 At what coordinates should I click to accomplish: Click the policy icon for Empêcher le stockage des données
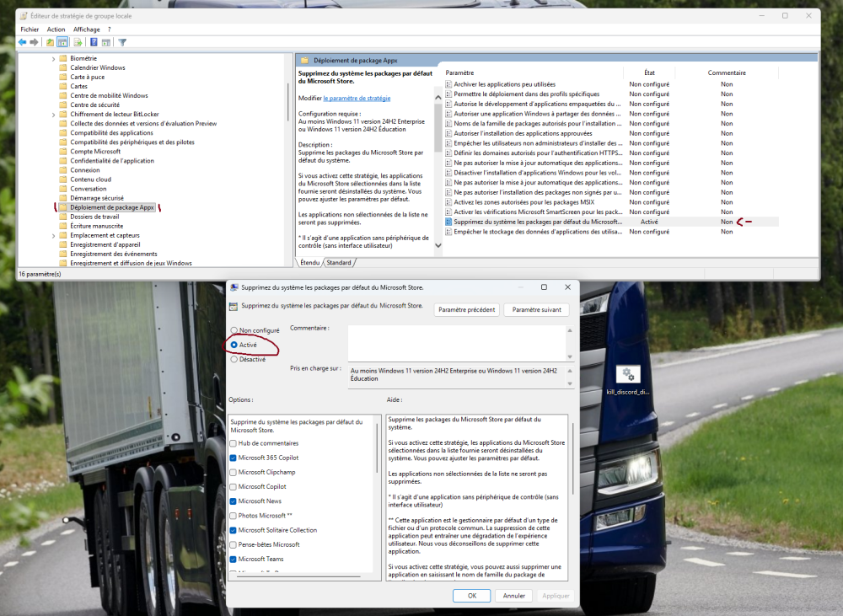click(448, 232)
